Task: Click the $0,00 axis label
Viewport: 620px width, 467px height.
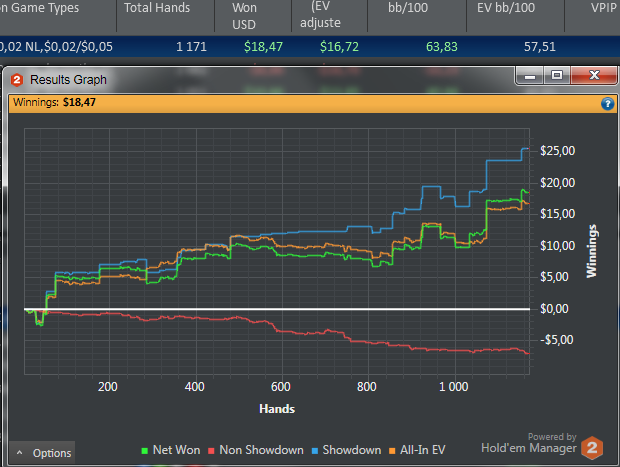Action: (x=554, y=309)
